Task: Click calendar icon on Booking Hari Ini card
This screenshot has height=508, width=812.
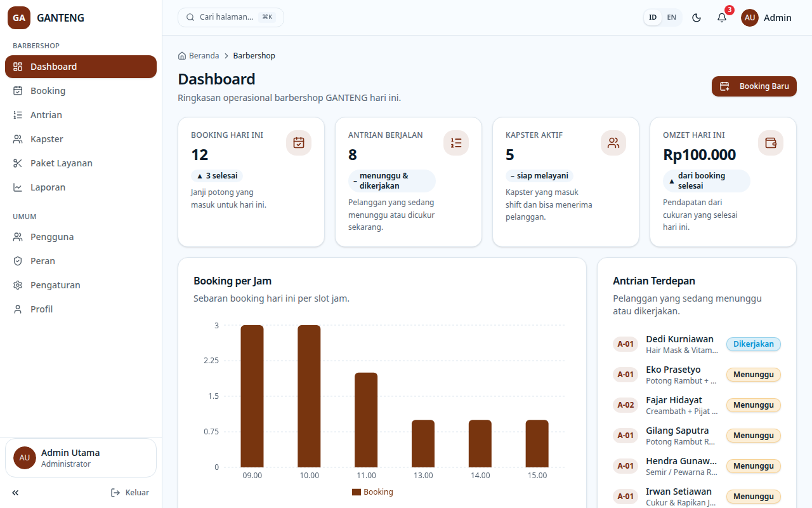Action: click(299, 143)
